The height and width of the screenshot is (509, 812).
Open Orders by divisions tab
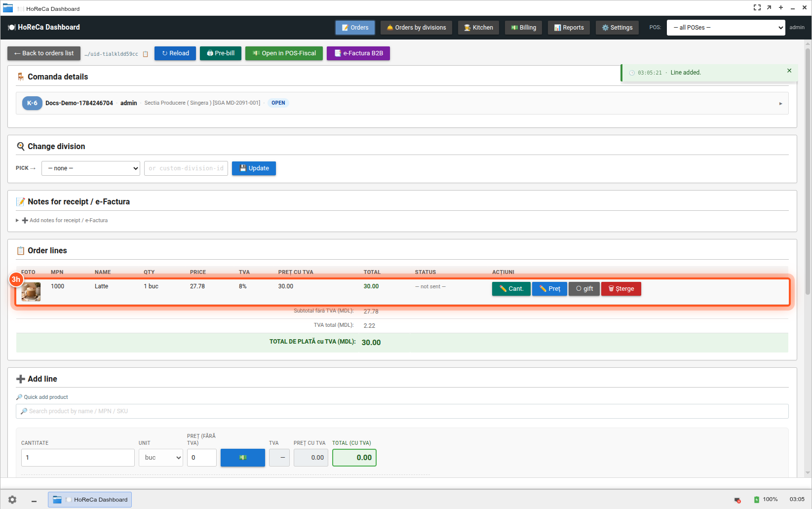(416, 28)
